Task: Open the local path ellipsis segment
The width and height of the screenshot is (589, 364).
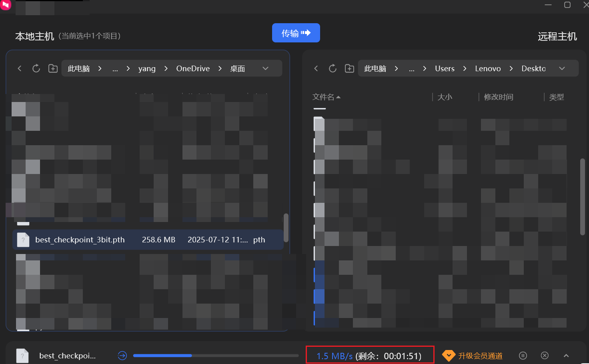Action: [115, 69]
